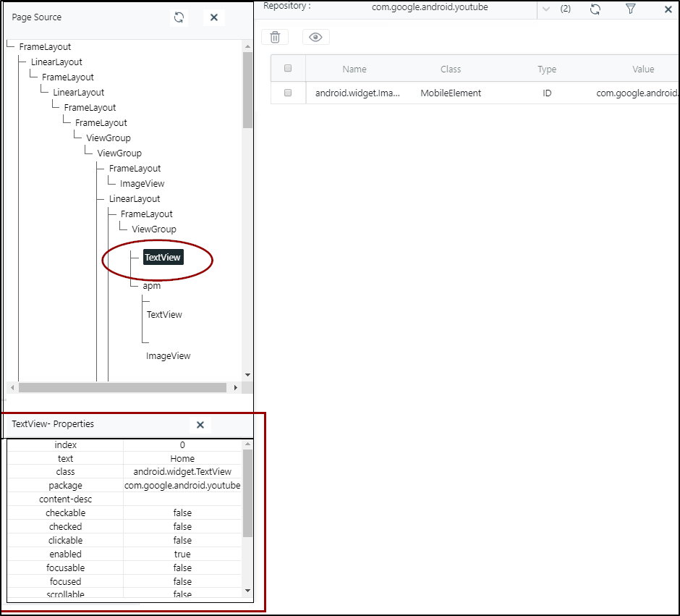Sort by the Class column header
The image size is (680, 616).
point(451,69)
